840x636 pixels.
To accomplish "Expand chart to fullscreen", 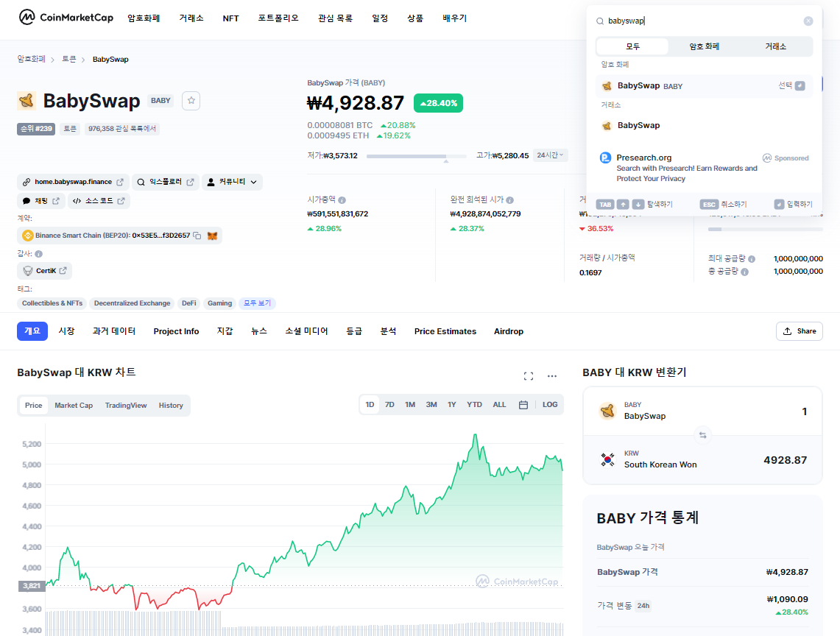I will click(528, 376).
